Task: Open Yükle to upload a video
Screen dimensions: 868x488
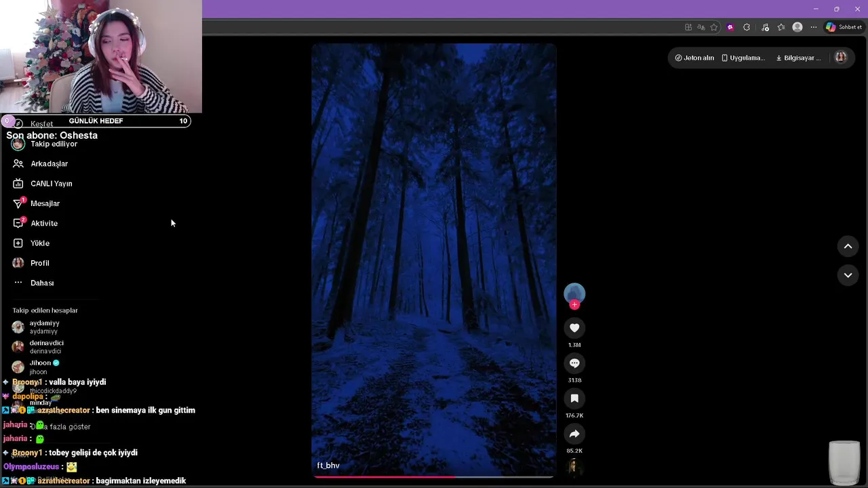Action: pyautogui.click(x=40, y=243)
